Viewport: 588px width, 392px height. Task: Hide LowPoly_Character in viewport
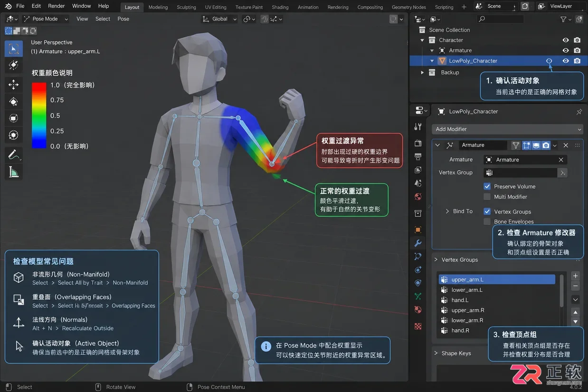coord(566,61)
